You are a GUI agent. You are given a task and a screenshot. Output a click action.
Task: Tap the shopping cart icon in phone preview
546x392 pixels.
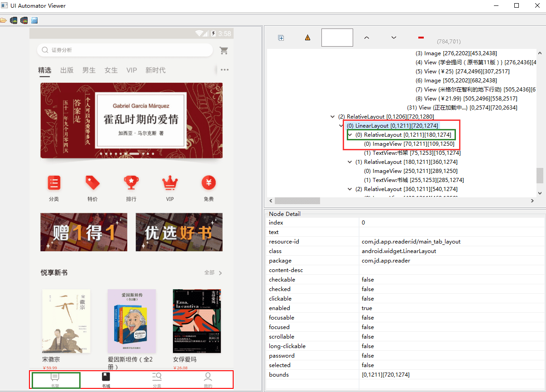224,50
